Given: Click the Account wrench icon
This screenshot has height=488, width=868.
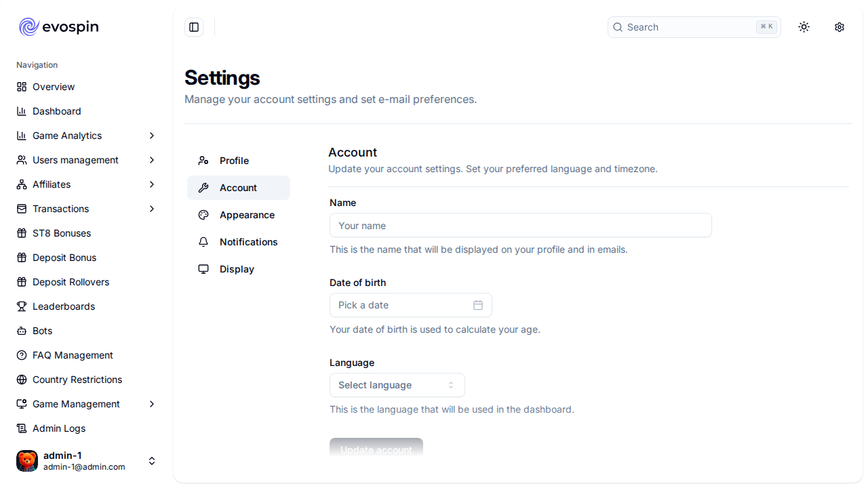Looking at the screenshot, I should (x=203, y=188).
